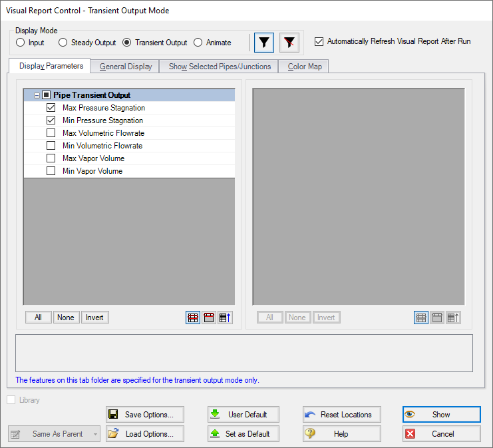Open Help

point(342,434)
